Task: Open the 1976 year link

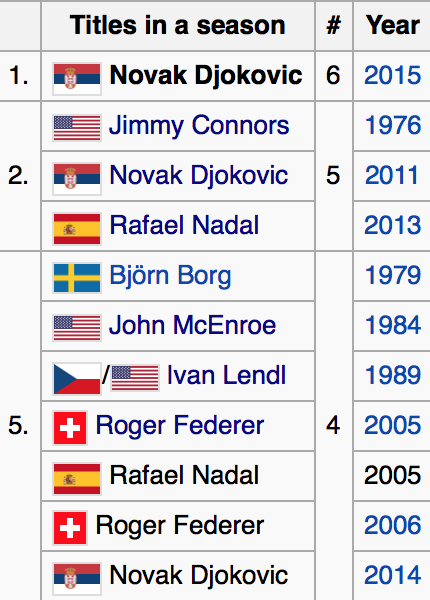Action: (x=393, y=125)
